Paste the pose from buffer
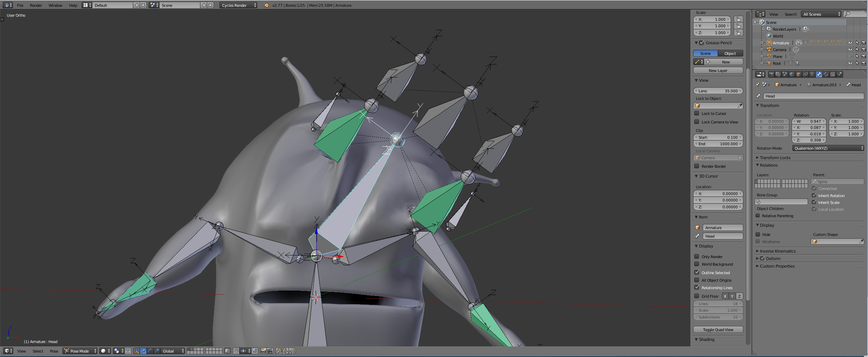The image size is (868, 357). [285, 351]
